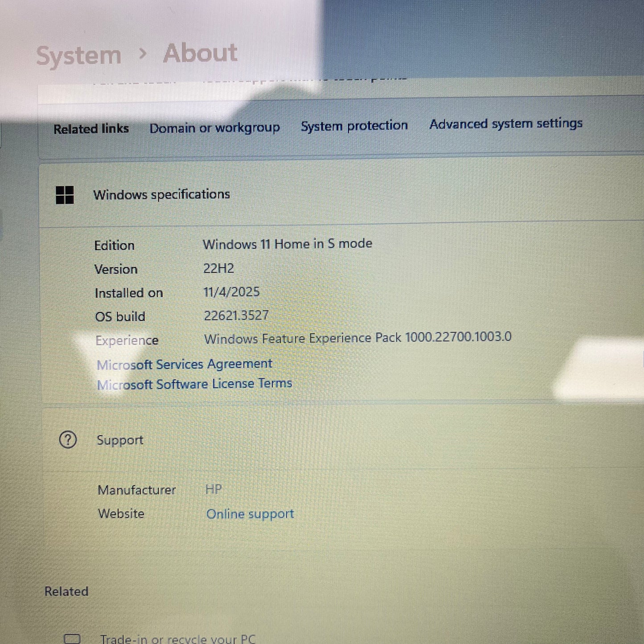Open HP Online support website

(x=250, y=514)
